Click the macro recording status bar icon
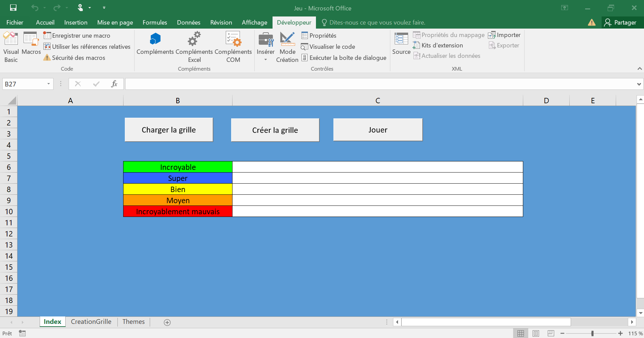This screenshot has height=338, width=644. pyautogui.click(x=22, y=333)
